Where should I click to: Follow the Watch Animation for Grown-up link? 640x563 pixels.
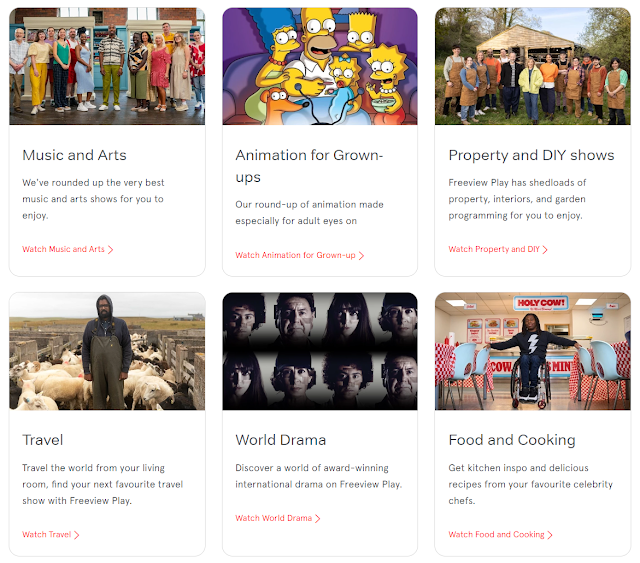point(295,255)
